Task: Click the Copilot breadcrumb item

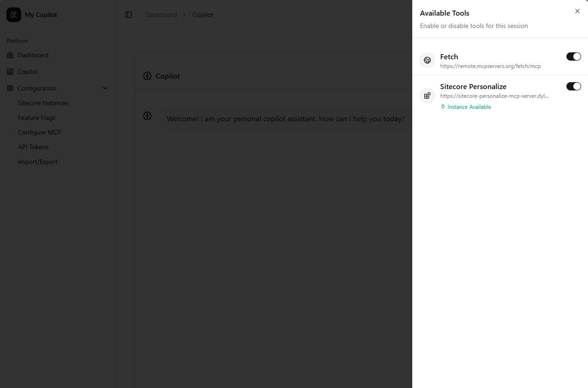Action: pos(203,15)
